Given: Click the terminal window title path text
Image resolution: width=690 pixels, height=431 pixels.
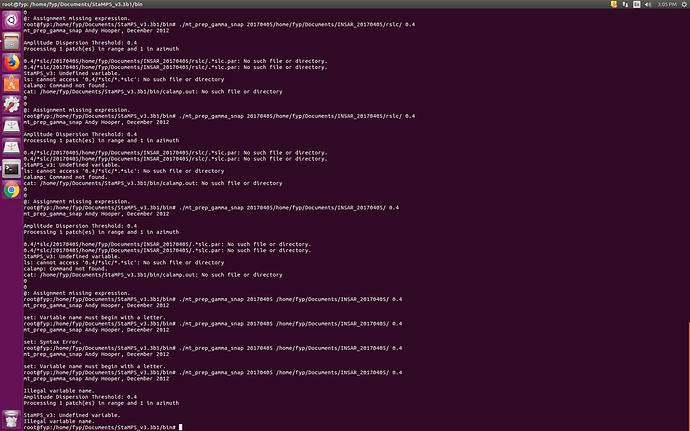Looking at the screenshot, I should [72, 4].
